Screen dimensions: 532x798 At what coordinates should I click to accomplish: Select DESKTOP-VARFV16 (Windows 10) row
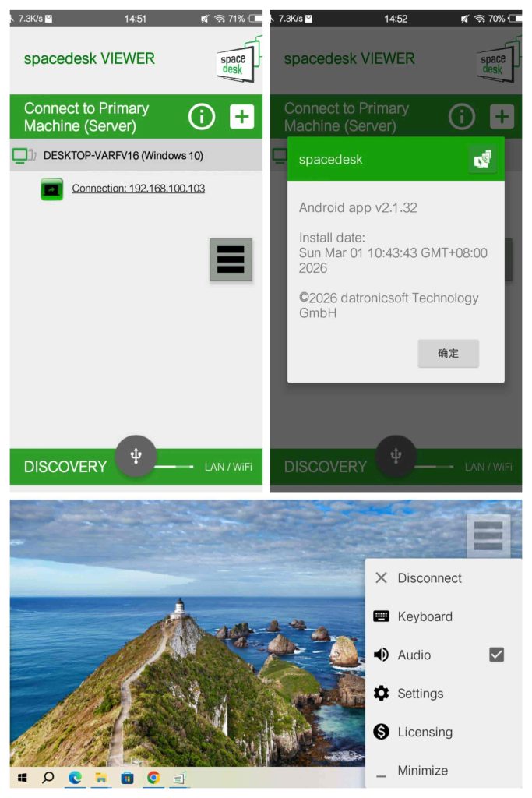click(136, 155)
